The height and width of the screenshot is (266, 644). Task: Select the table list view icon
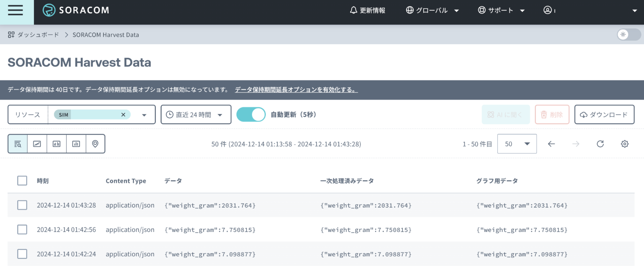coord(18,144)
